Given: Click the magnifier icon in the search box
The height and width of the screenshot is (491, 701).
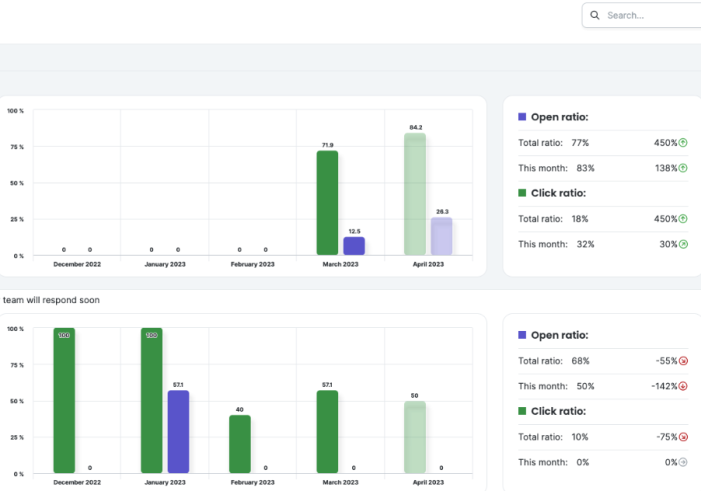Looking at the screenshot, I should 596,15.
